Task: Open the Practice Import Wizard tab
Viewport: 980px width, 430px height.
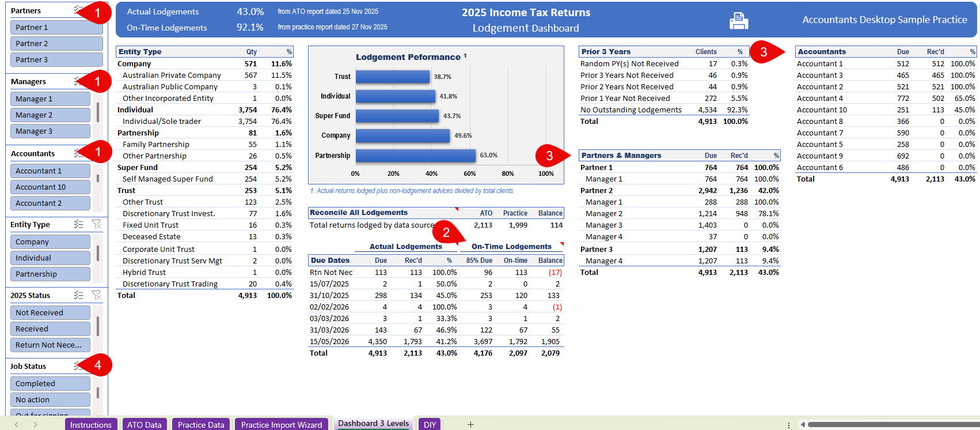Action: point(281,424)
